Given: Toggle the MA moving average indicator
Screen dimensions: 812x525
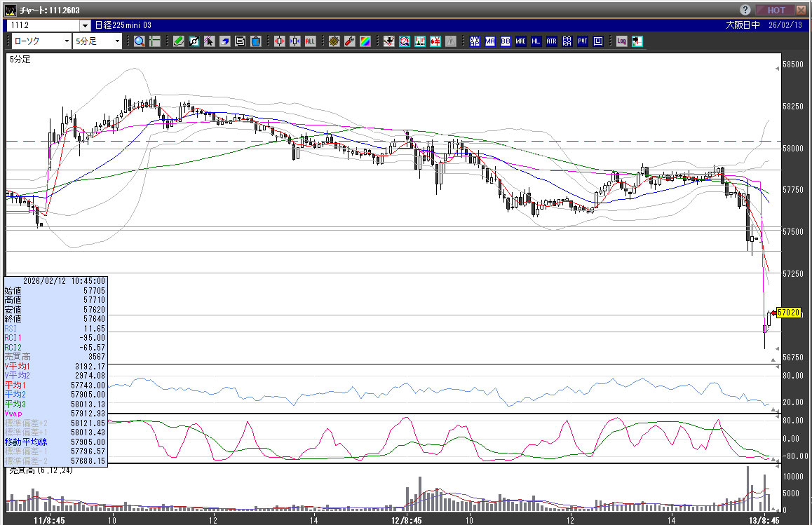Looking at the screenshot, I should click(x=490, y=41).
